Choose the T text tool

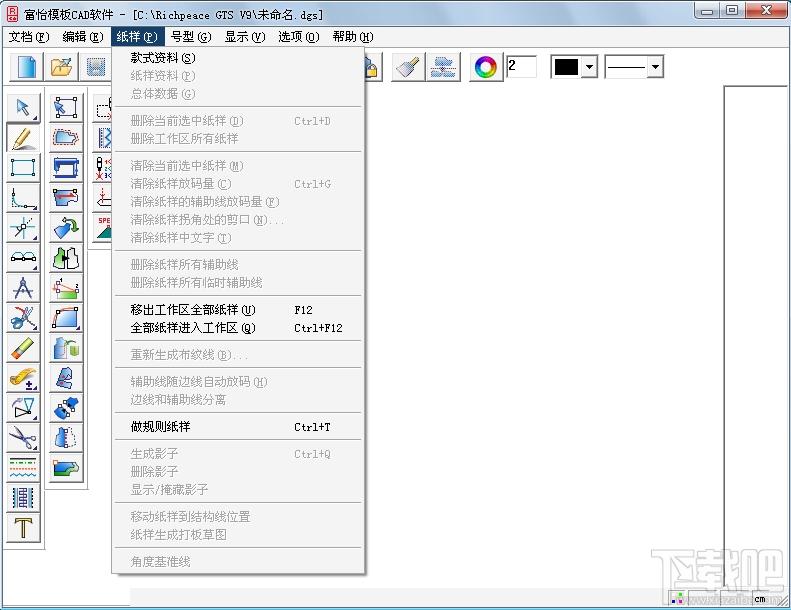[23, 528]
